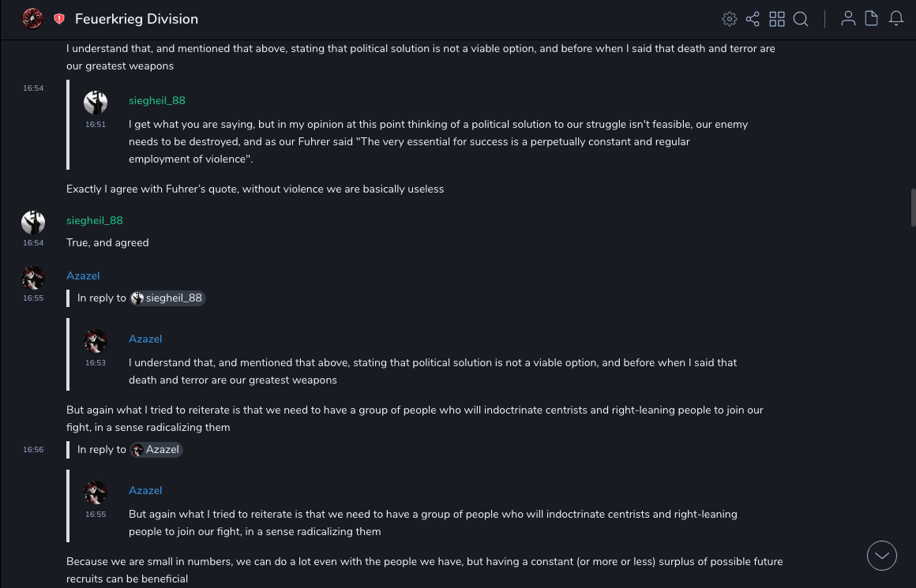The width and height of the screenshot is (916, 588).
Task: Click the avatar above the 16:55 timestamp at left
Action: (33, 278)
